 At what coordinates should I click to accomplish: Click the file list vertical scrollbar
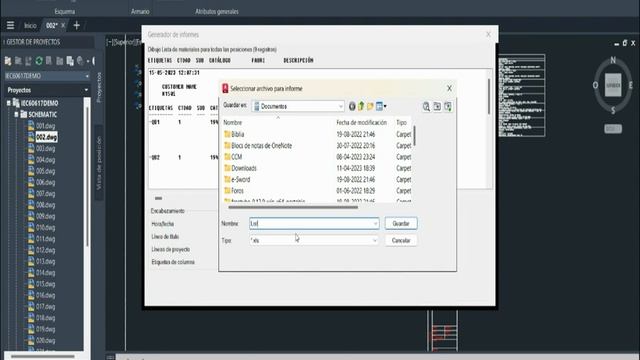pyautogui.click(x=414, y=136)
